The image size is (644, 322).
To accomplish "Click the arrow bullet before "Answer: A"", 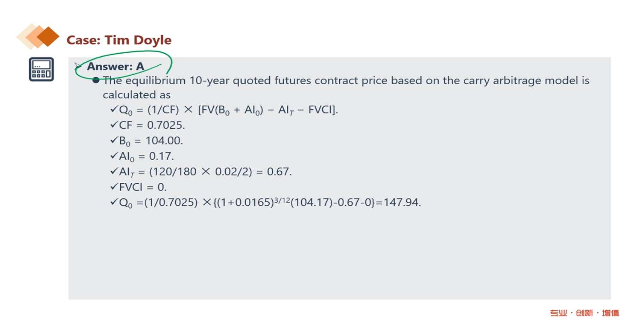I will point(78,66).
